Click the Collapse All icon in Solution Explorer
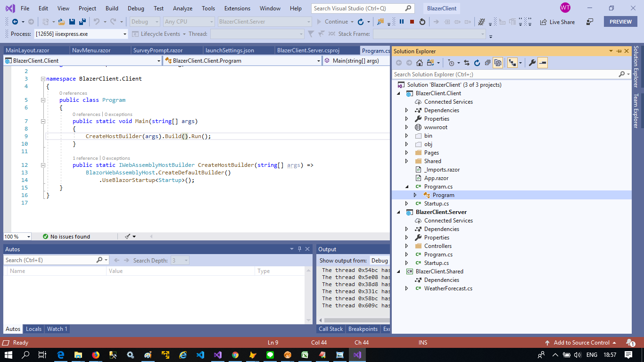This screenshot has width=644, height=362. coord(487,63)
